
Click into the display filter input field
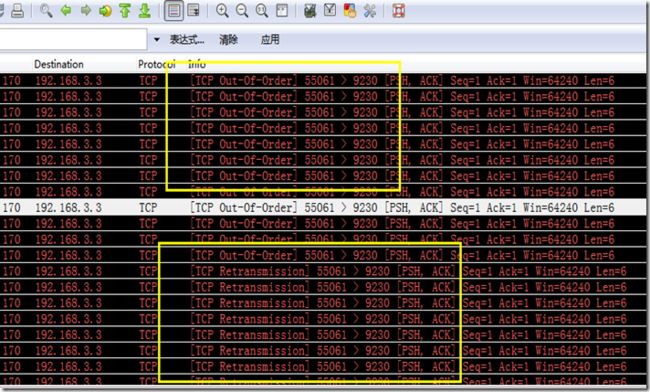73,39
